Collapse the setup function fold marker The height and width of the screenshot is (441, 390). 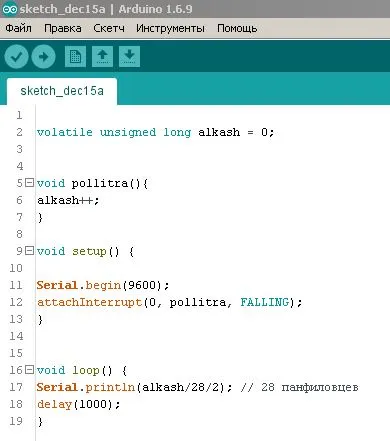coord(30,251)
